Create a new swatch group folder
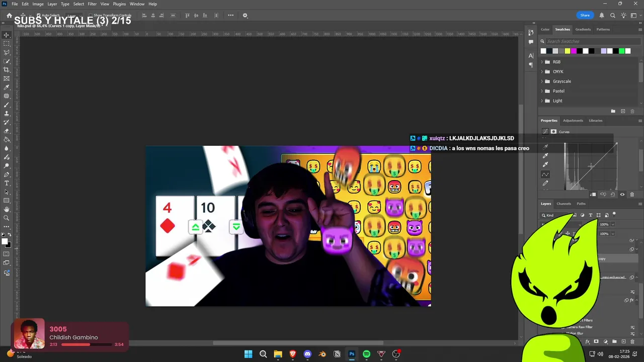 pos(613,111)
